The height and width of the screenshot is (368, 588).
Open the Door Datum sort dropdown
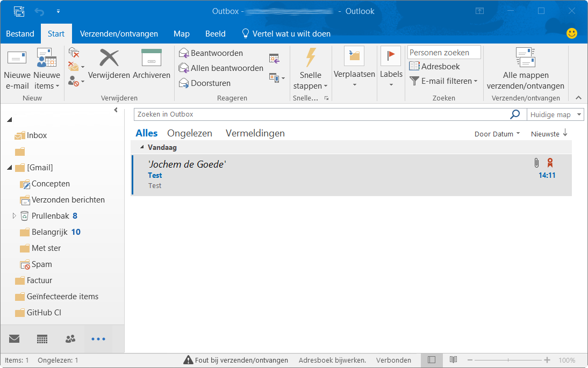[497, 134]
